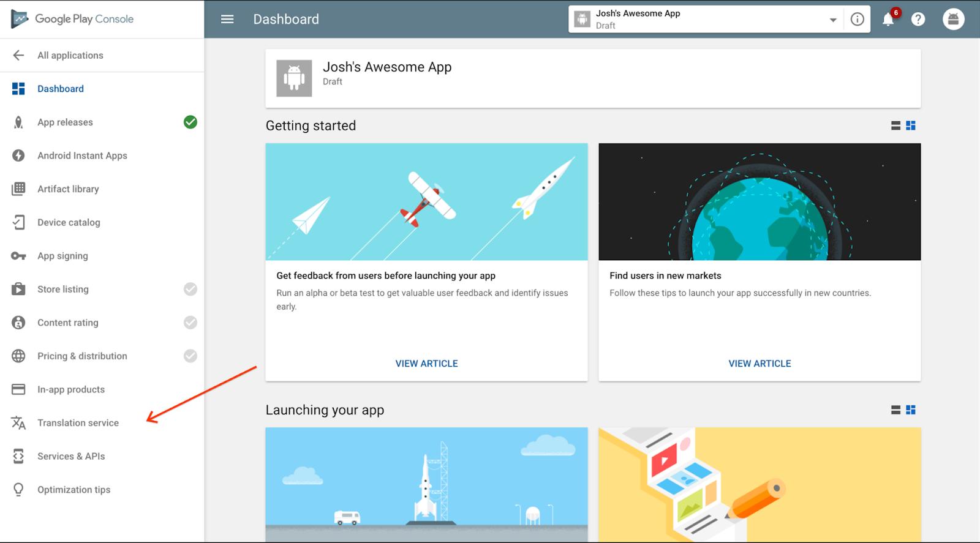This screenshot has height=543, width=980.
Task: Open Artifact library section
Action: [x=102, y=189]
